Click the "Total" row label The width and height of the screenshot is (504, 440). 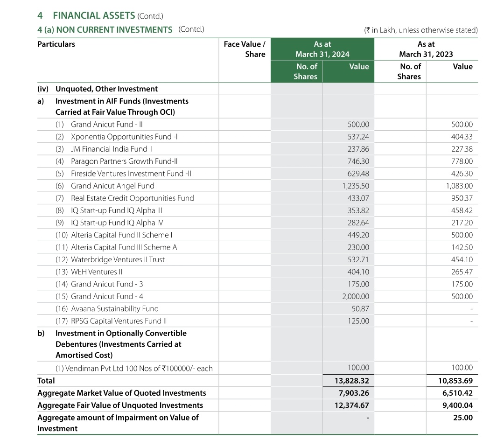(46, 381)
